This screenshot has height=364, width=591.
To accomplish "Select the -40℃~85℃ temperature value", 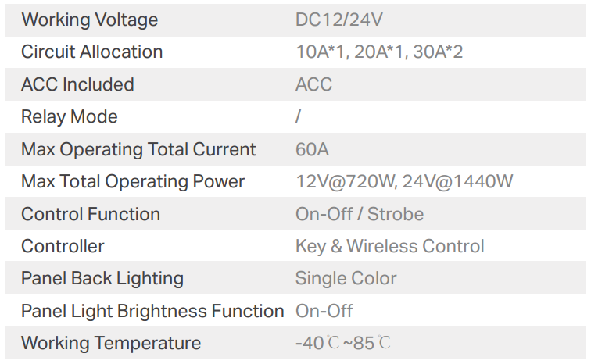I will pos(342,343).
